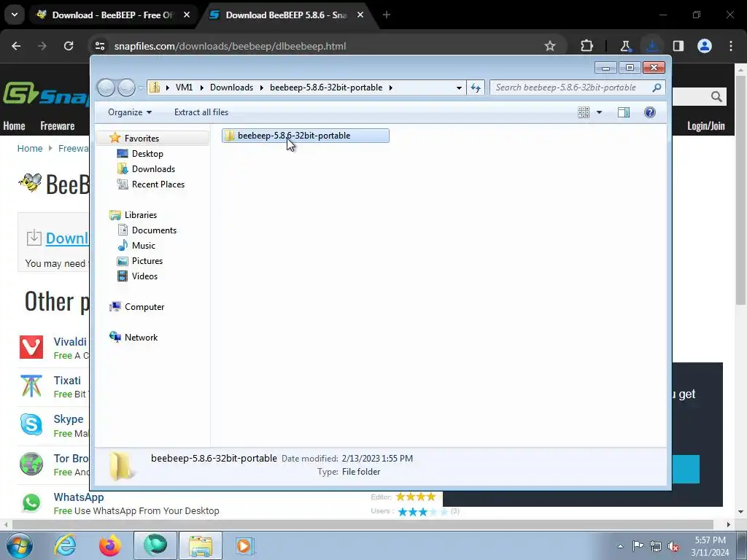Viewport: 747px width, 560px height.
Task: Close the Download BeeBEEP 5.8.6 tab
Action: pos(360,15)
